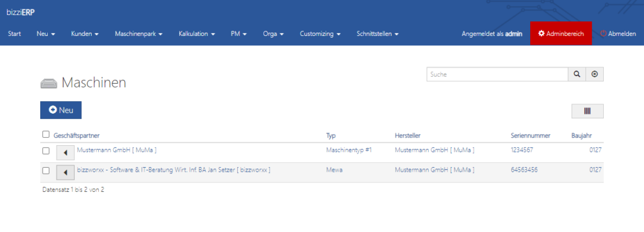Open the column chooser barcode-style button

[587, 111]
